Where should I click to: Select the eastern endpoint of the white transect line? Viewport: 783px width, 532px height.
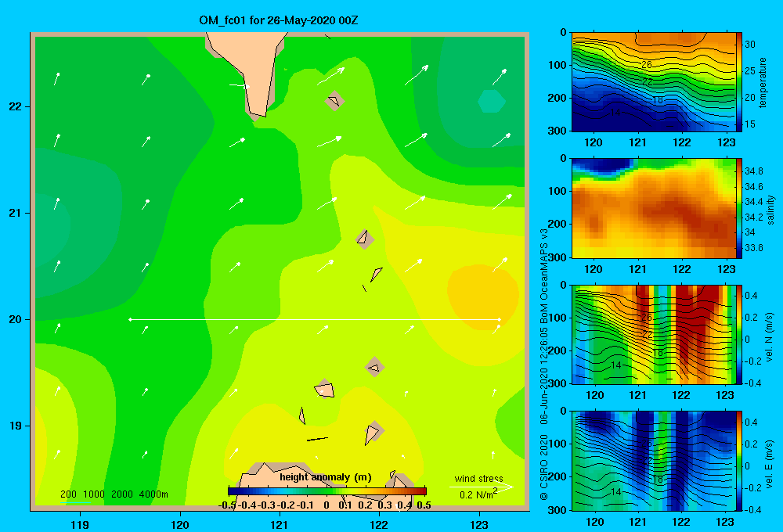[x=500, y=319]
